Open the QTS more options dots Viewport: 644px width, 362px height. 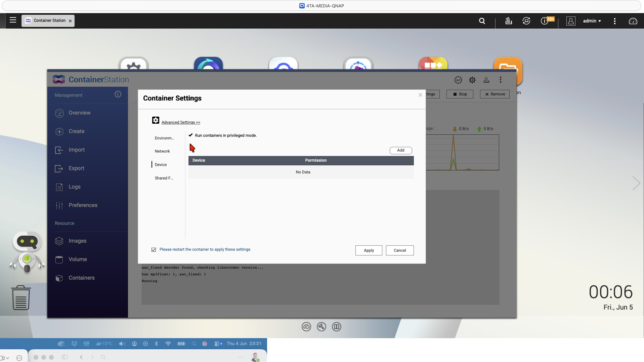pyautogui.click(x=615, y=21)
